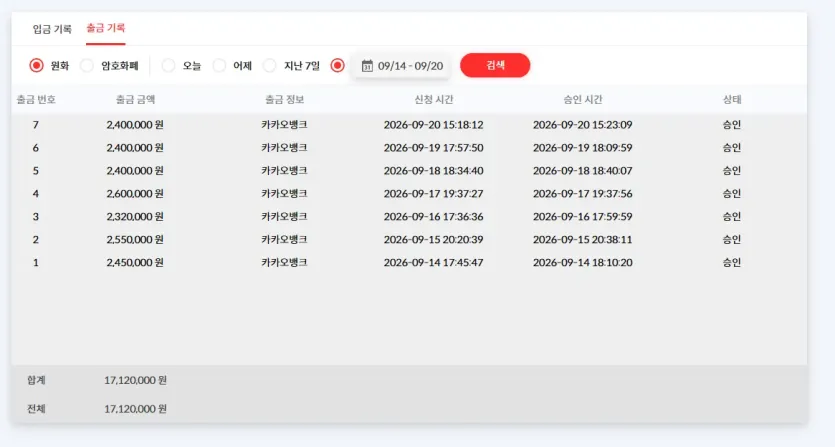This screenshot has height=447, width=835.
Task: Click request time 2026-09-17 19:37:27
Action: pos(433,193)
